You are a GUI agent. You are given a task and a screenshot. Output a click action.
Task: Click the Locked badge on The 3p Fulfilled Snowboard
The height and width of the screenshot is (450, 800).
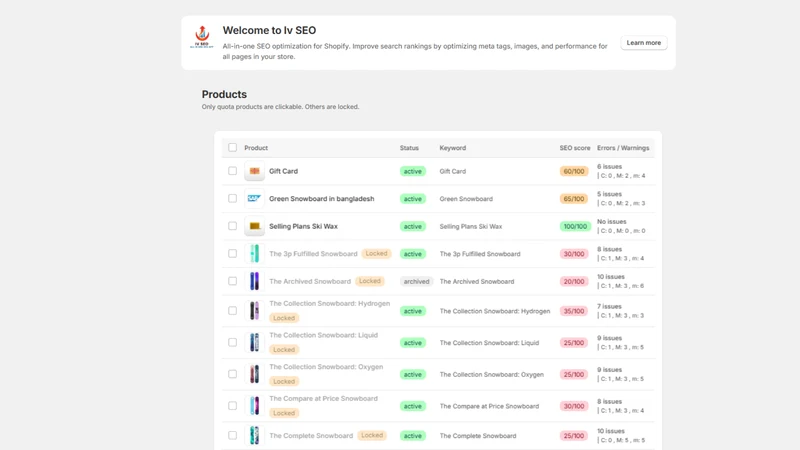(x=377, y=254)
